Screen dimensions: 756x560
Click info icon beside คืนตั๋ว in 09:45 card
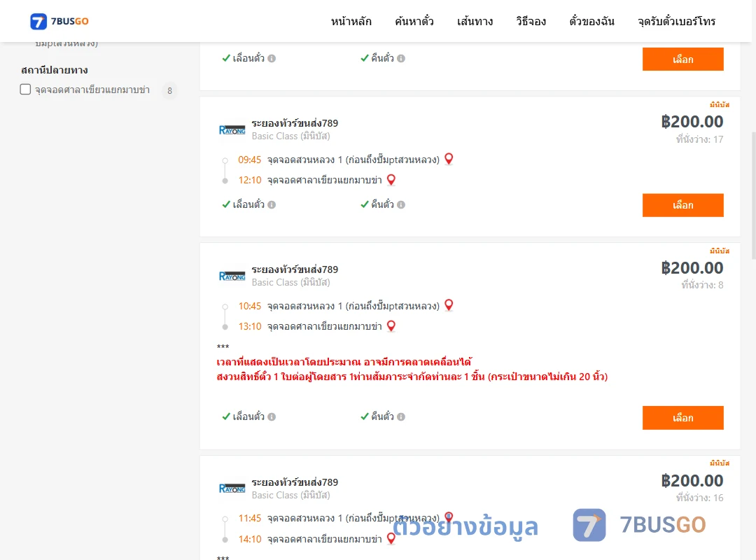[x=400, y=204]
